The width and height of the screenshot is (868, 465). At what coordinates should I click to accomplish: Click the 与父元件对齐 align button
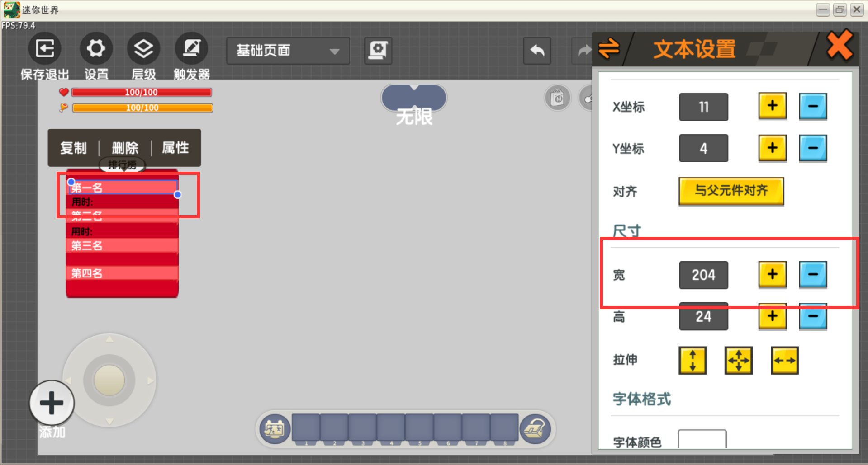[731, 191]
